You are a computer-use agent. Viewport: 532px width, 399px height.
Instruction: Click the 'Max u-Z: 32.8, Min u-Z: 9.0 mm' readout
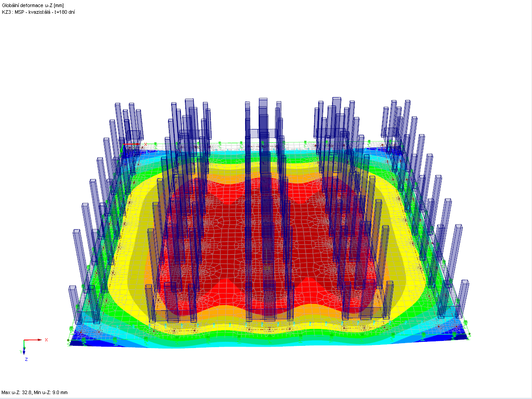point(35,392)
